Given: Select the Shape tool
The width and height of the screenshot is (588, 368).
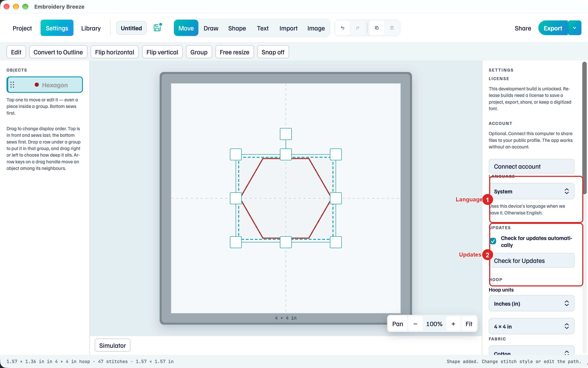Looking at the screenshot, I should point(237,28).
